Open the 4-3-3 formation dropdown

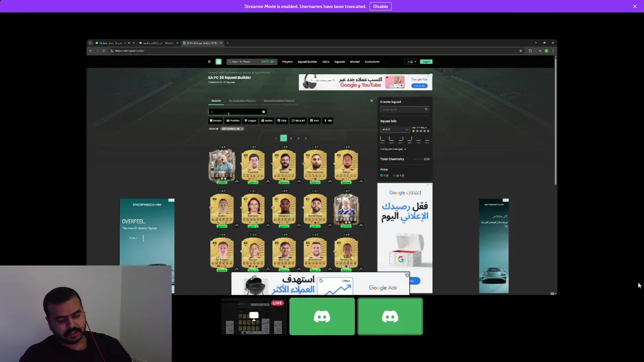click(x=394, y=129)
